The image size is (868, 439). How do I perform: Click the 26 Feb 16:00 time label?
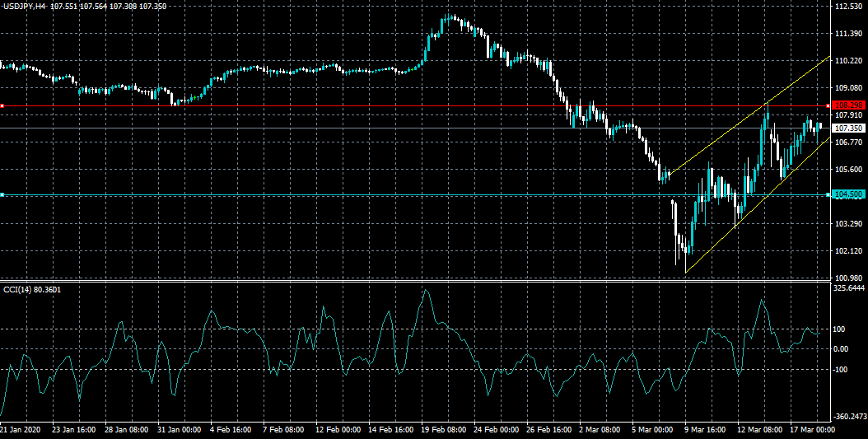(x=548, y=430)
